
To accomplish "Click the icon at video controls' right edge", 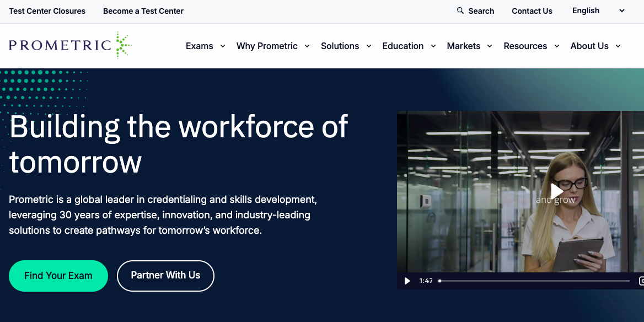I will click(641, 281).
